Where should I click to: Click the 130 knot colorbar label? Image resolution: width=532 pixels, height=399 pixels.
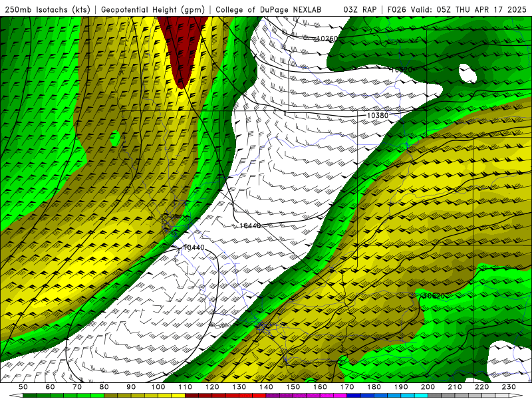(x=239, y=387)
